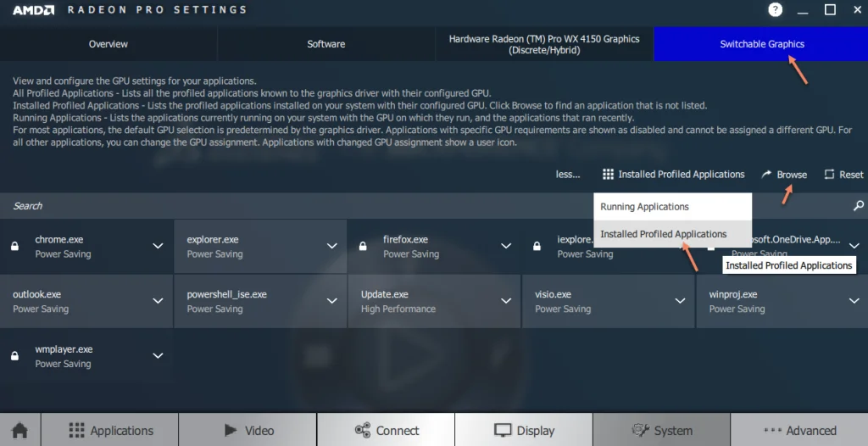This screenshot has height=446, width=868.
Task: Expand chrome.exe GPU options chevron
Action: click(158, 246)
